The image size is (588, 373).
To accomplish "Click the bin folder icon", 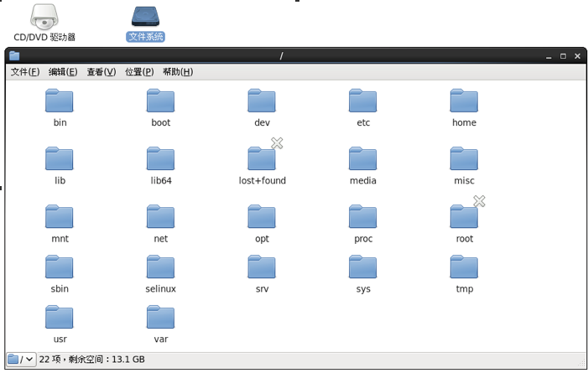I will [60, 101].
